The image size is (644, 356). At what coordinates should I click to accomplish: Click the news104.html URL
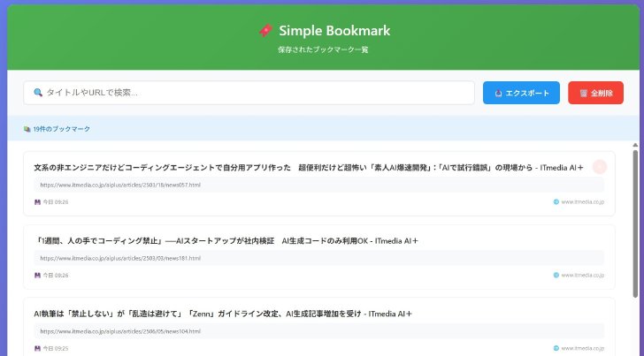pos(120,331)
